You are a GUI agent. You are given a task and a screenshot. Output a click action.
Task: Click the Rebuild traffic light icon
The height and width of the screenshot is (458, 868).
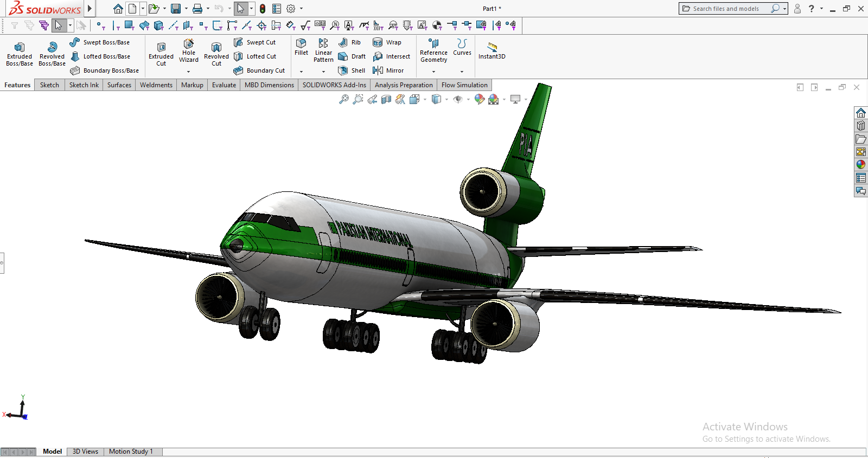(263, 9)
